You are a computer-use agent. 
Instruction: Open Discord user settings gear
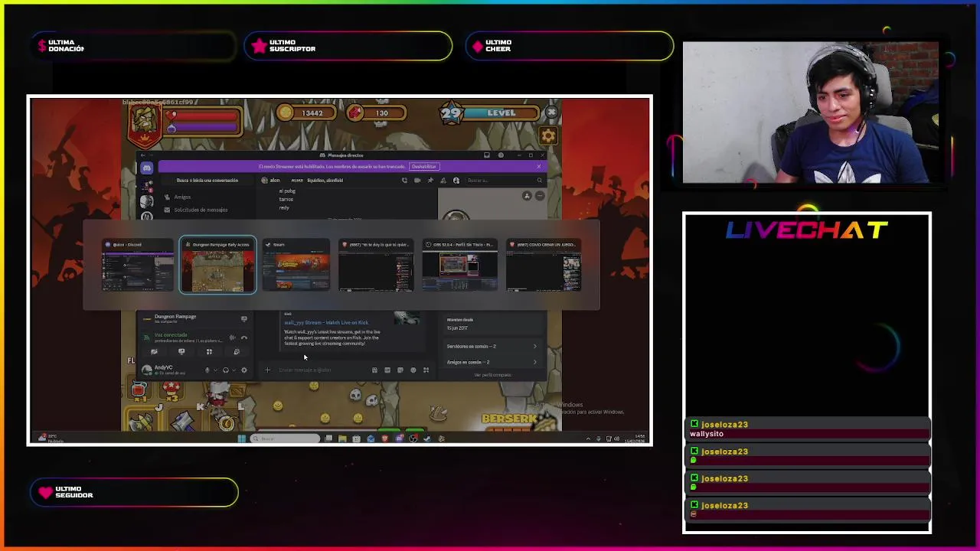click(244, 370)
